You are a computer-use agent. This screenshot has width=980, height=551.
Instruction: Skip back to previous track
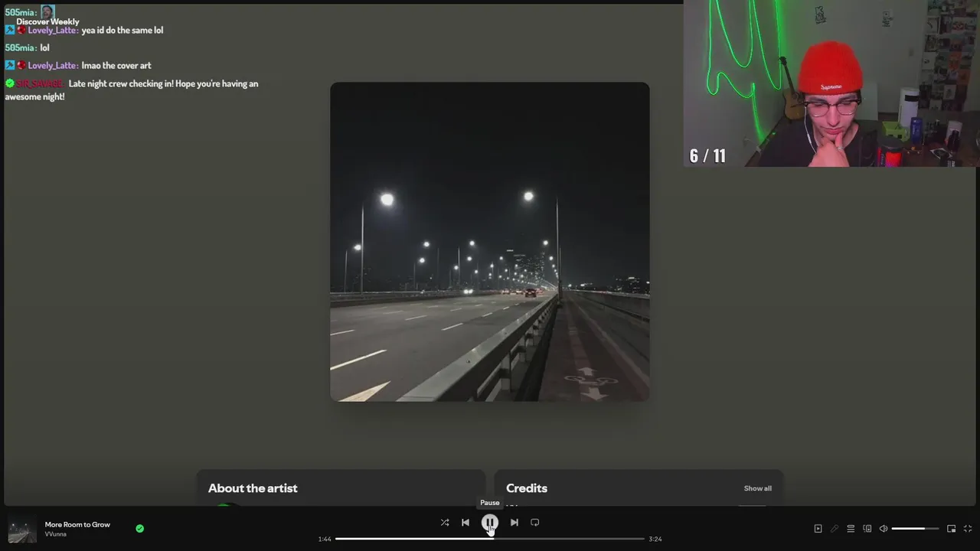click(x=465, y=523)
